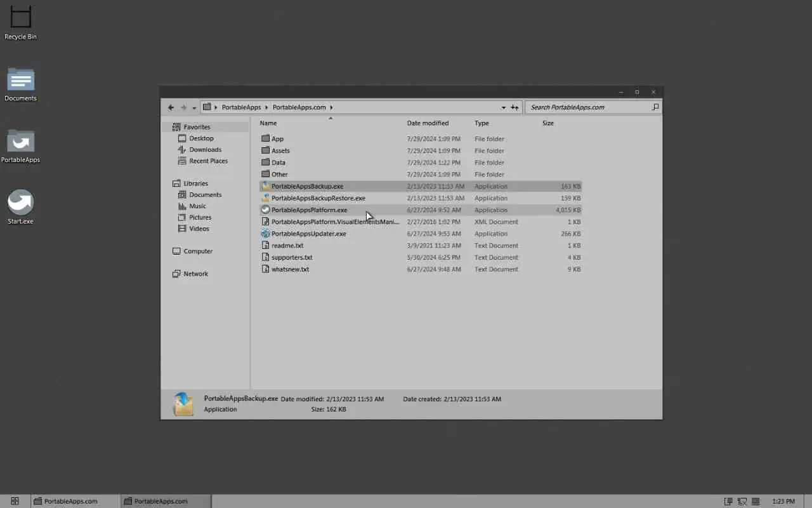
Task: Click the App folder icon
Action: [x=266, y=138]
